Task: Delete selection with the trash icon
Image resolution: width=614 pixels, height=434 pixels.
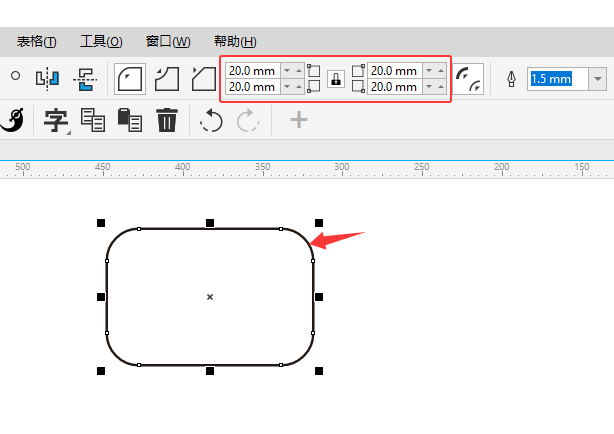Action: click(167, 119)
